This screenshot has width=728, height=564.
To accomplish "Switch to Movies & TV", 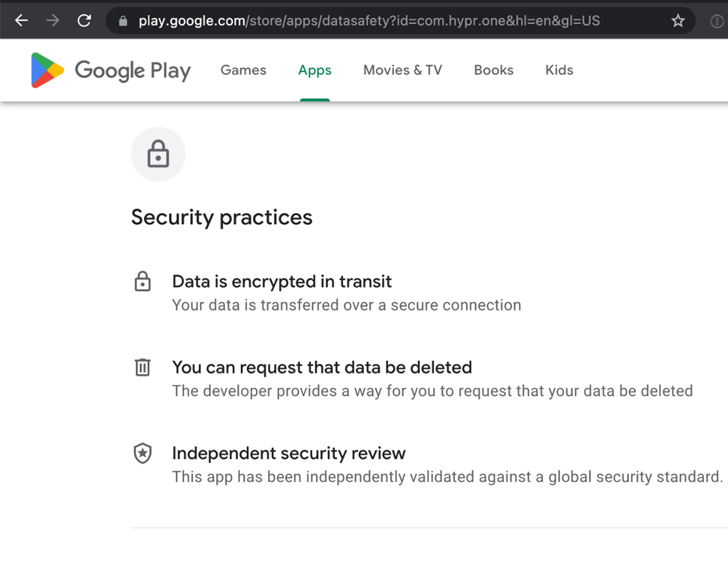I will point(403,70).
